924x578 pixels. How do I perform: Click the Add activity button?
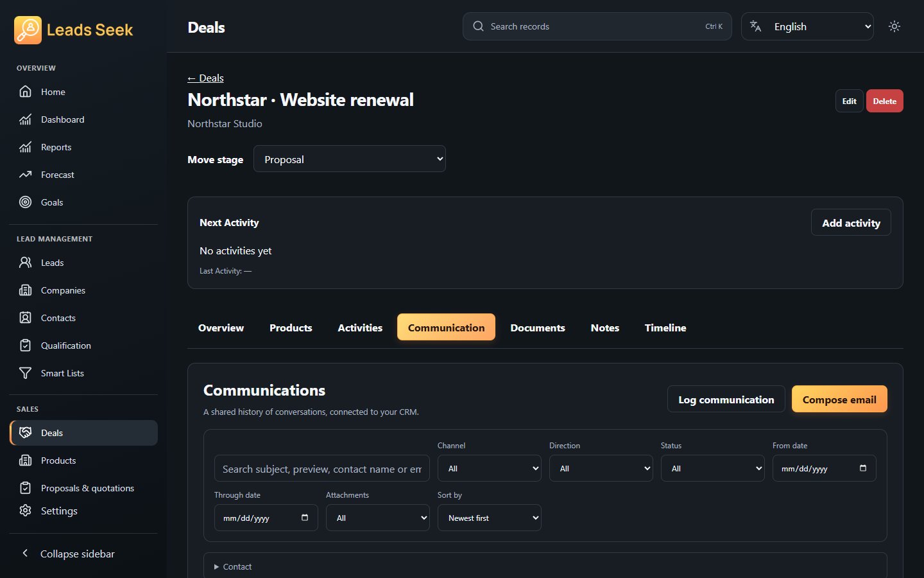(x=851, y=222)
